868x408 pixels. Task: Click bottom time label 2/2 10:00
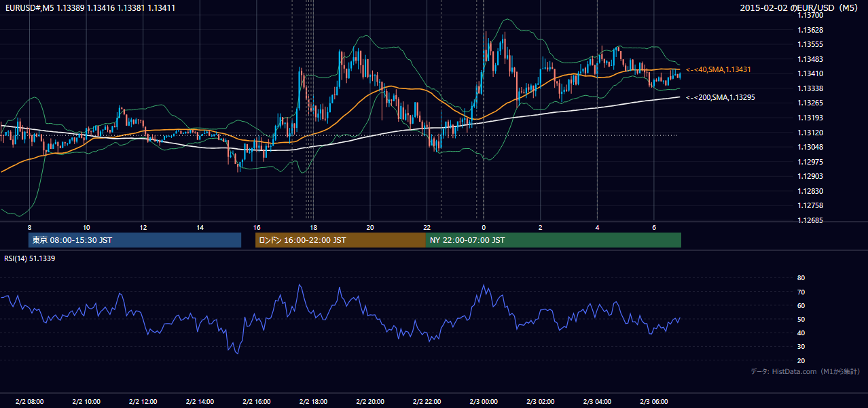click(x=86, y=401)
